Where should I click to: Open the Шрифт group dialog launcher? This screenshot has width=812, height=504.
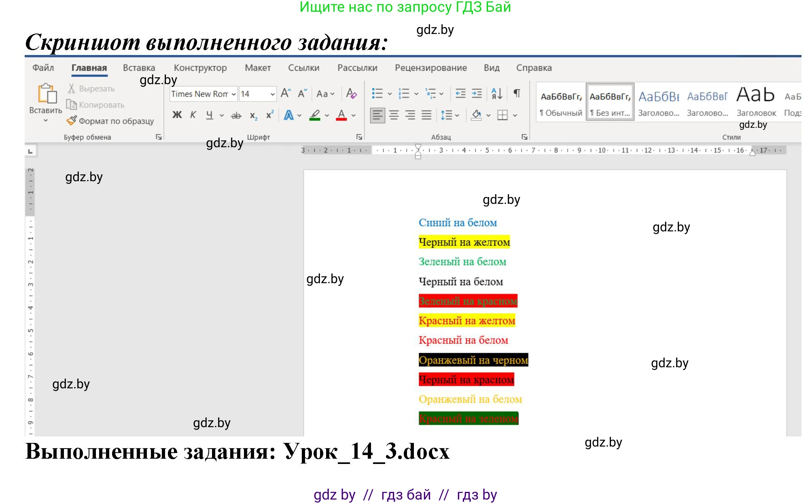coord(359,137)
